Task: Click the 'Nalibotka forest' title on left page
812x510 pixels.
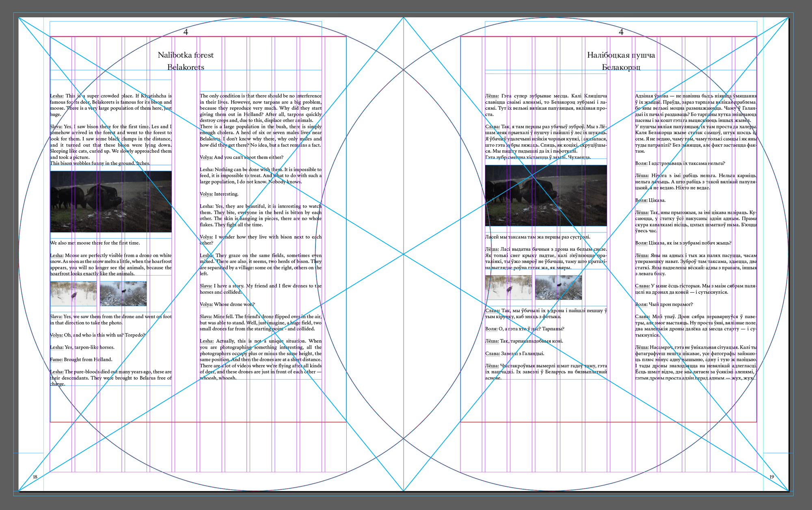Action: coord(186,55)
